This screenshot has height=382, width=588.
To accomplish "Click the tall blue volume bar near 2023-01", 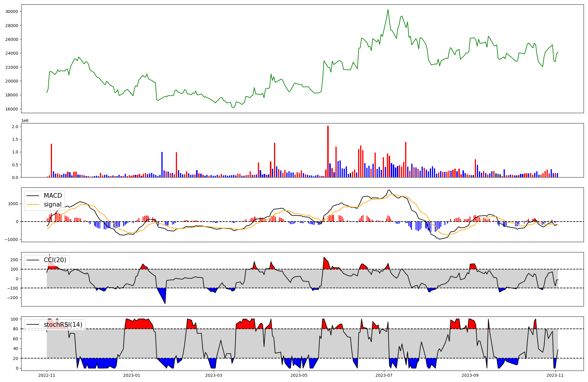I will (162, 165).
